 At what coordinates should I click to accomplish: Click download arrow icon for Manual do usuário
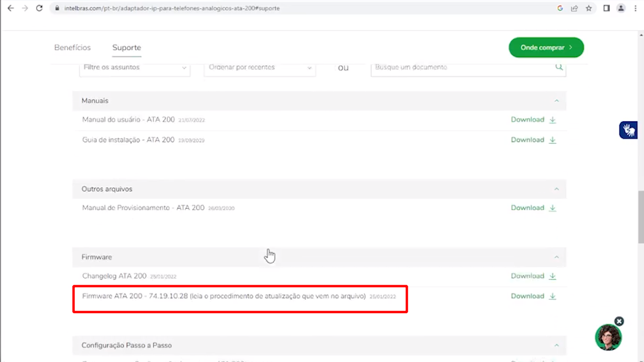pyautogui.click(x=553, y=120)
